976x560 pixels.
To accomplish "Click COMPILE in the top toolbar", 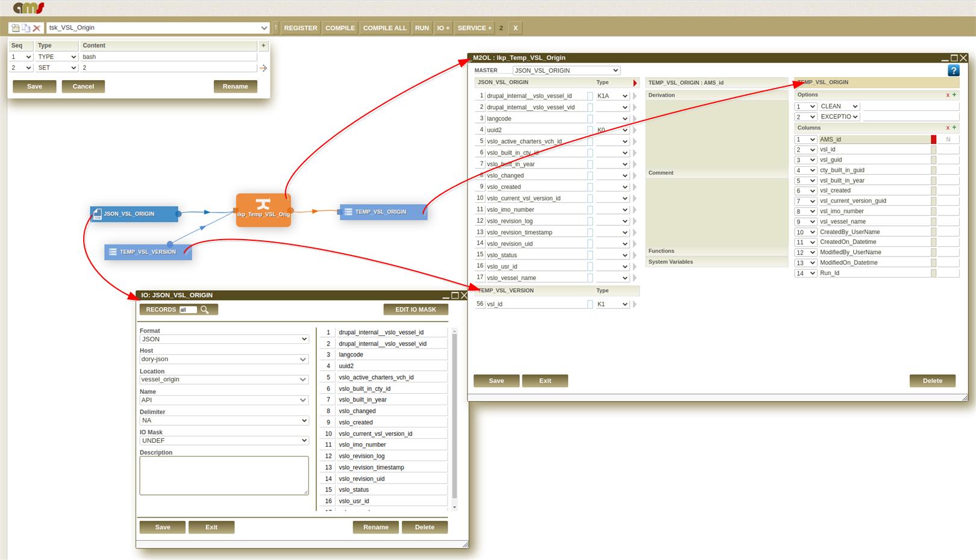I will coord(340,28).
